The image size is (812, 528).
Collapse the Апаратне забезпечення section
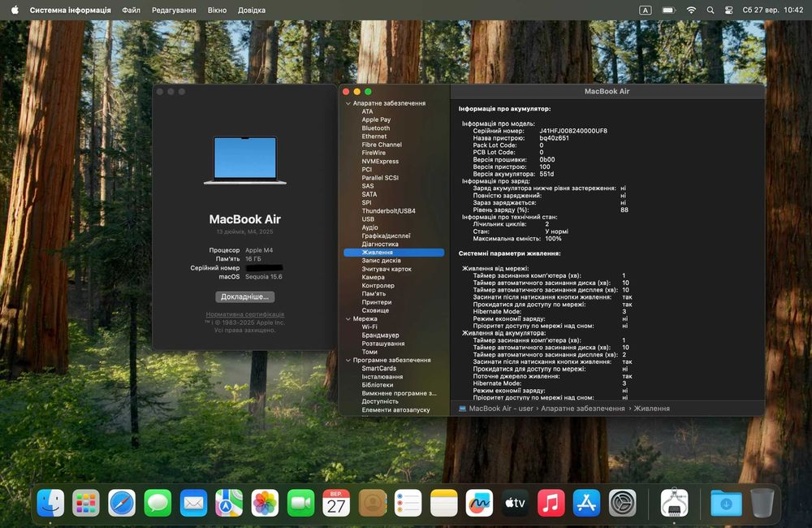point(348,104)
